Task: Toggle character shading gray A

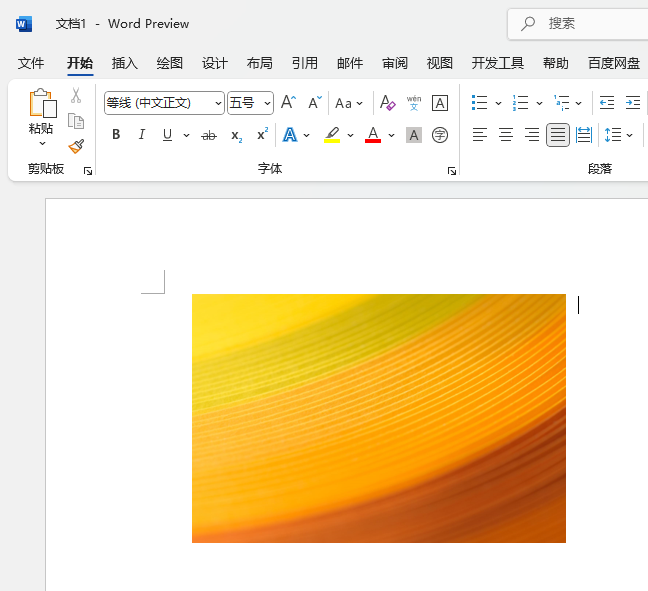Action: click(x=414, y=135)
